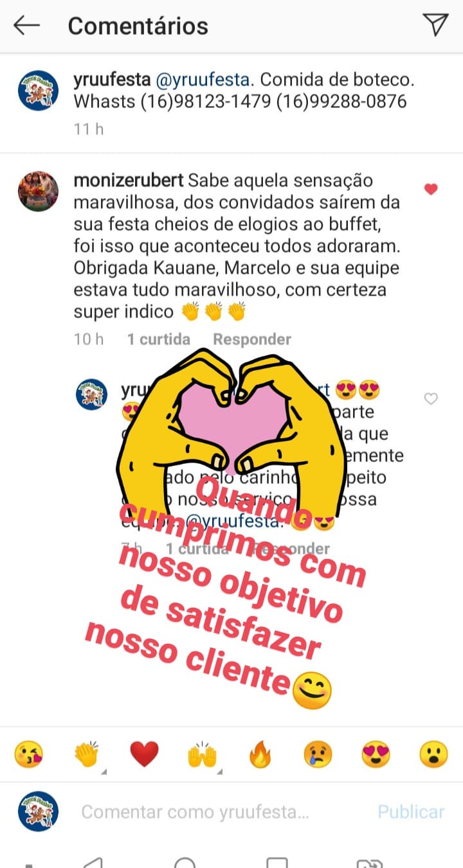463x868 pixels.
Task: View 1 curtida on monizerubert's comment
Action: pos(158,339)
